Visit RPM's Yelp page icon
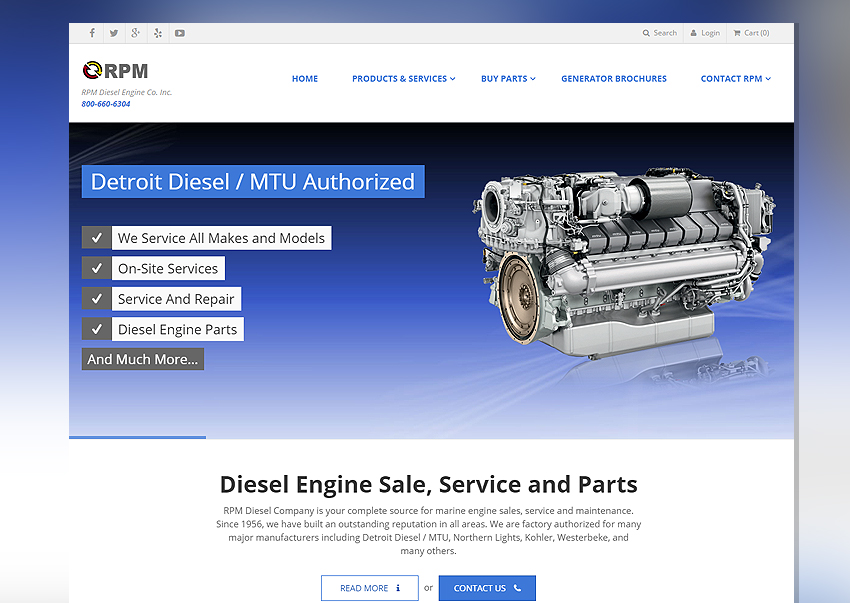Viewport: 850px width, 603px height. tap(157, 32)
